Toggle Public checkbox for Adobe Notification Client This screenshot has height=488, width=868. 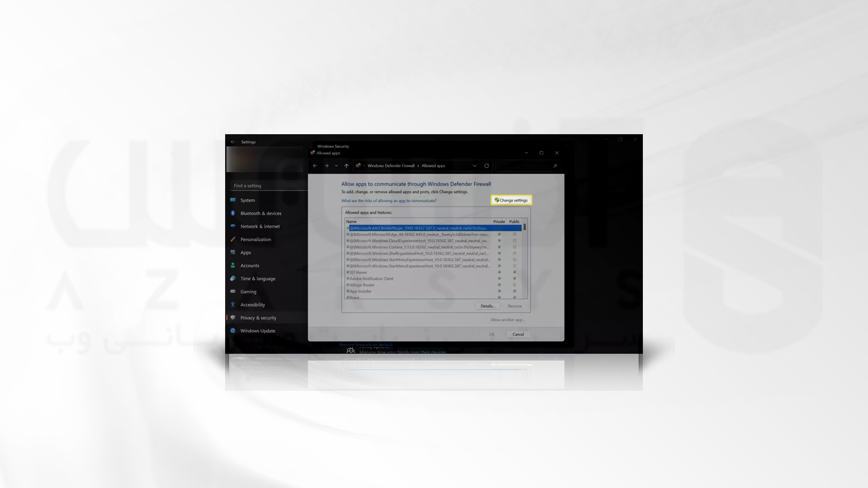click(x=513, y=278)
